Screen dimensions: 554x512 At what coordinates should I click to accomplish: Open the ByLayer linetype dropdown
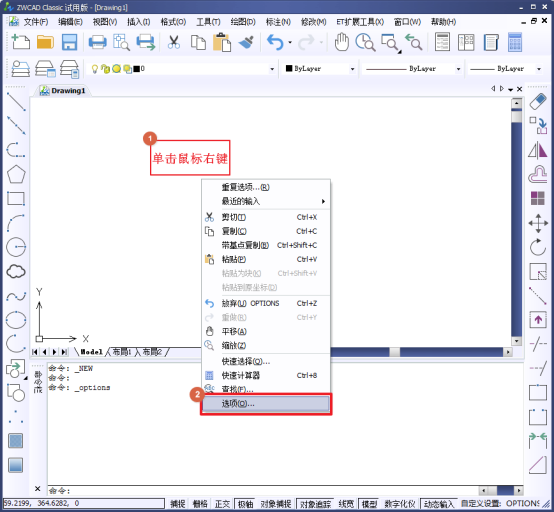coord(458,69)
